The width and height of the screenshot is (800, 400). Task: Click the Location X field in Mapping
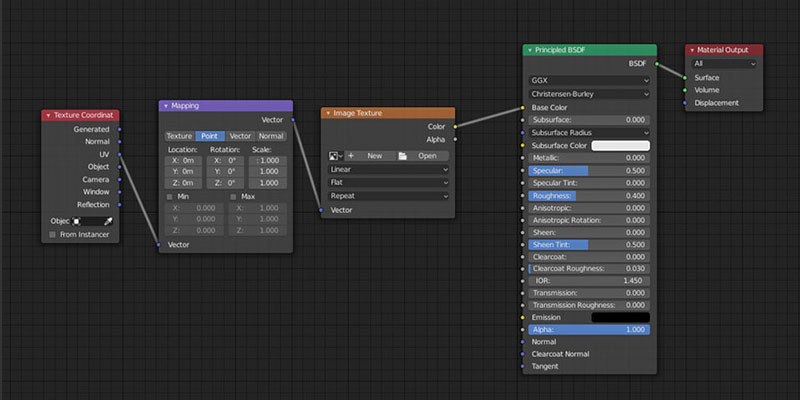tap(183, 161)
